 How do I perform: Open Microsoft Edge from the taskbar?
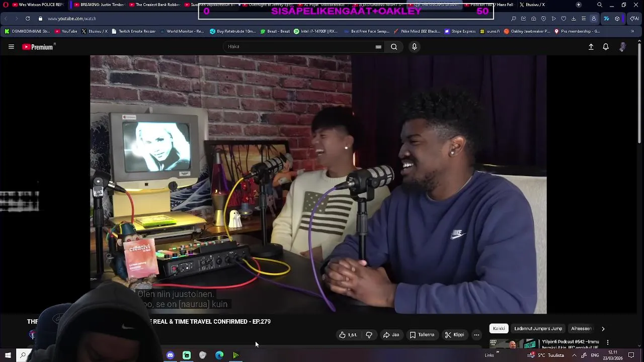click(x=219, y=355)
